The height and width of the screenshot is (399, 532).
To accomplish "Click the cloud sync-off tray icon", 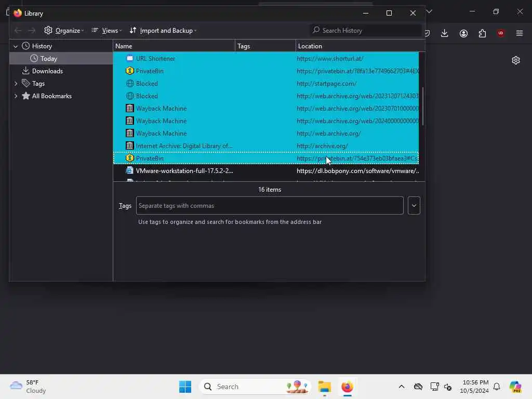I will pyautogui.click(x=418, y=387).
